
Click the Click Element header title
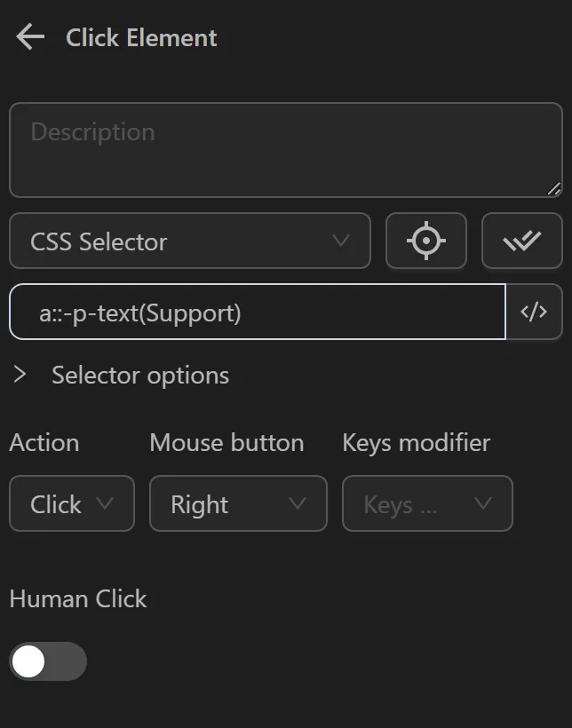pyautogui.click(x=139, y=37)
